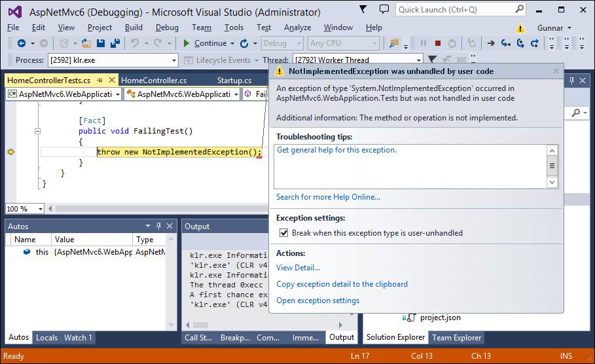Switch to the Watch 1 tab

coord(78,337)
